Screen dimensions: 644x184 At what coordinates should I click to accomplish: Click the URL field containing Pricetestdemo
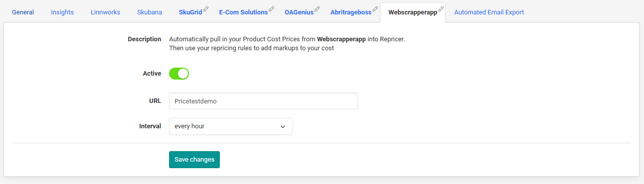point(264,101)
